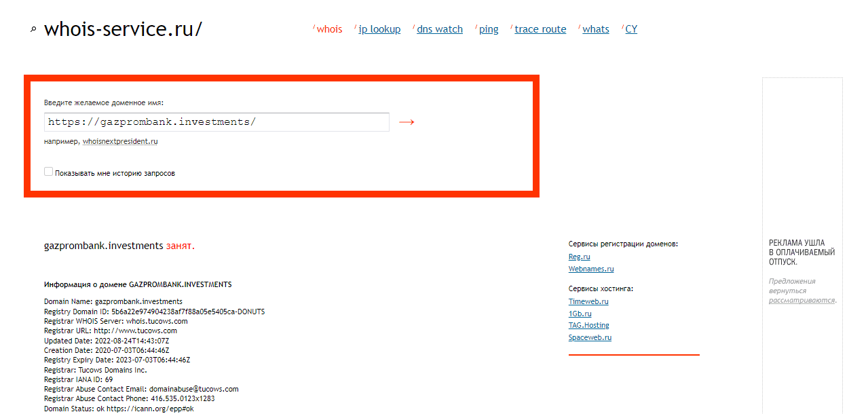Viewport: 868px width, 414px height.
Task: Open Spaceweb.ru hosting link
Action: (x=590, y=337)
